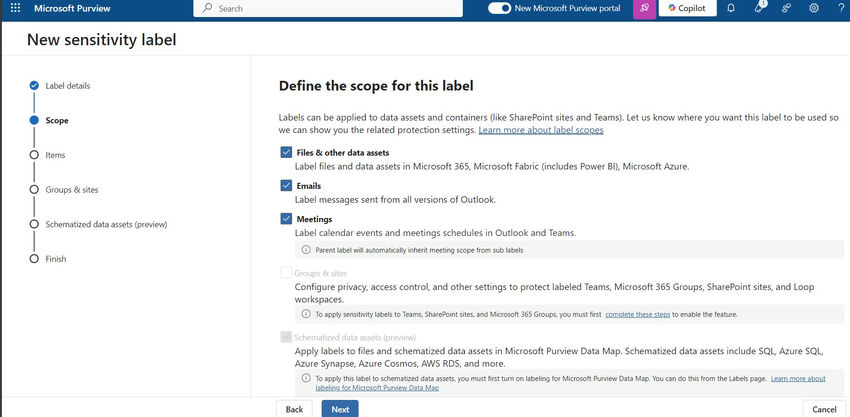The height and width of the screenshot is (417, 850).
Task: Follow the complete these steps link
Action: click(637, 314)
